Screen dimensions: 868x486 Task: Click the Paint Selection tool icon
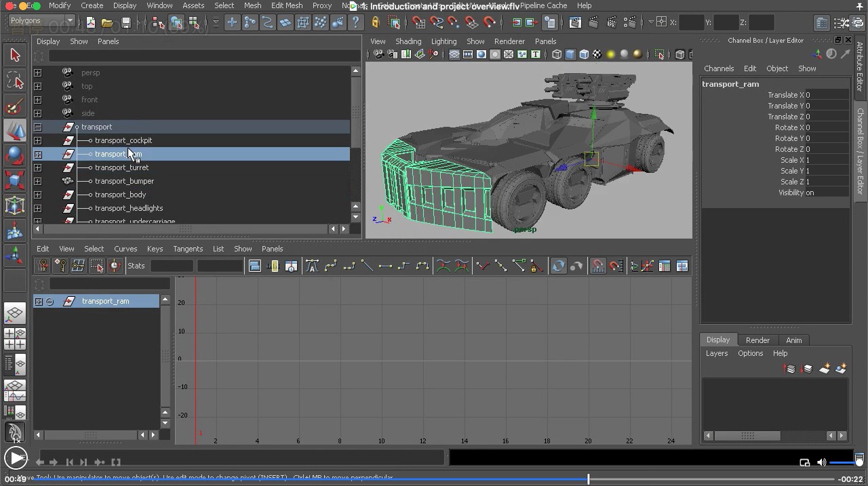point(15,106)
